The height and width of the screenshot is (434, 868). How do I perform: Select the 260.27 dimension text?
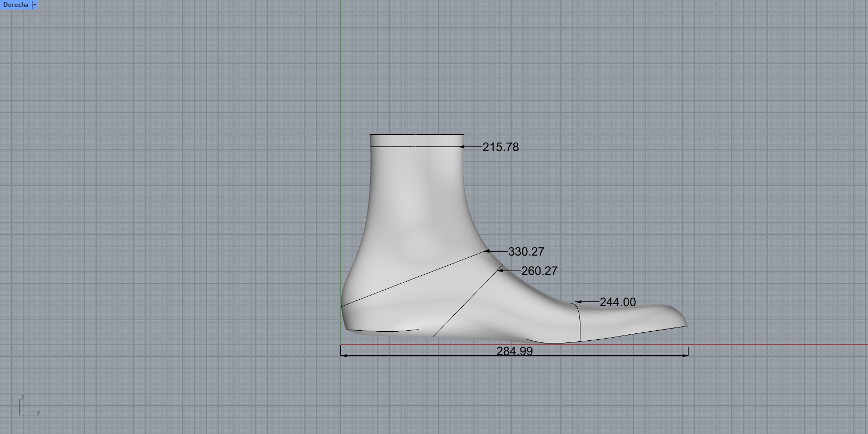click(x=539, y=271)
